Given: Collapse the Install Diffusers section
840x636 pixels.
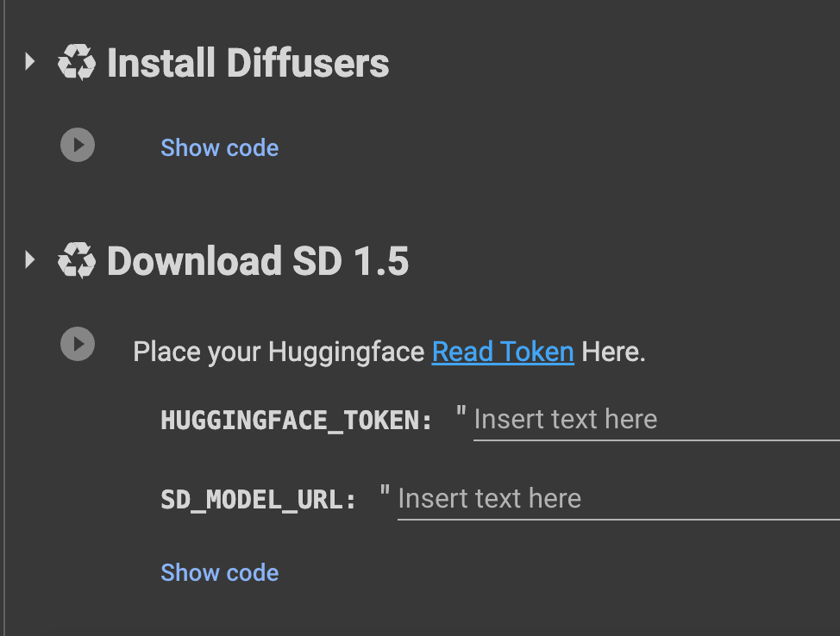Looking at the screenshot, I should [x=30, y=61].
